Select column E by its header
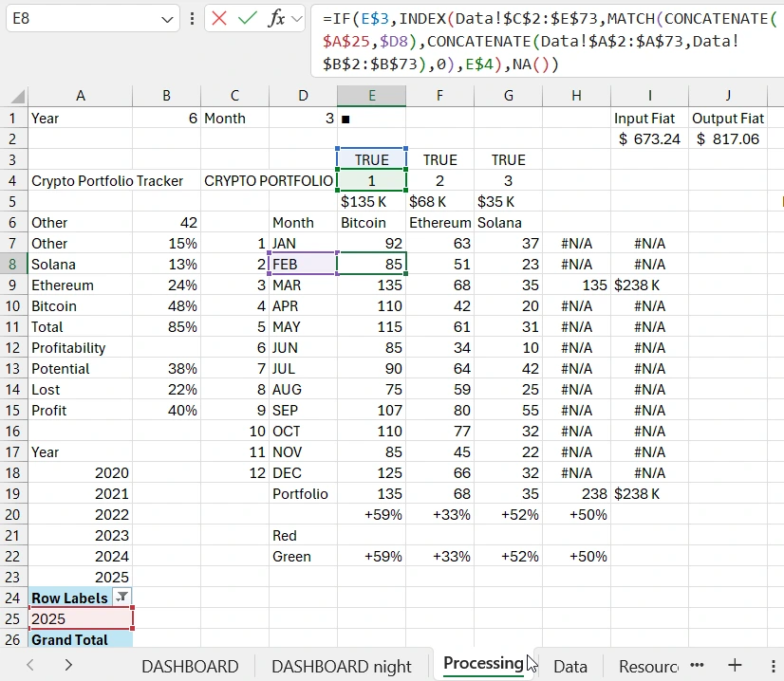This screenshot has height=681, width=784. pyautogui.click(x=371, y=95)
